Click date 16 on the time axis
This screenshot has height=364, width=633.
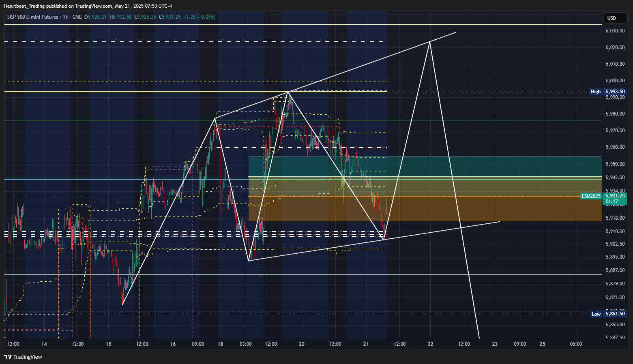click(x=173, y=344)
